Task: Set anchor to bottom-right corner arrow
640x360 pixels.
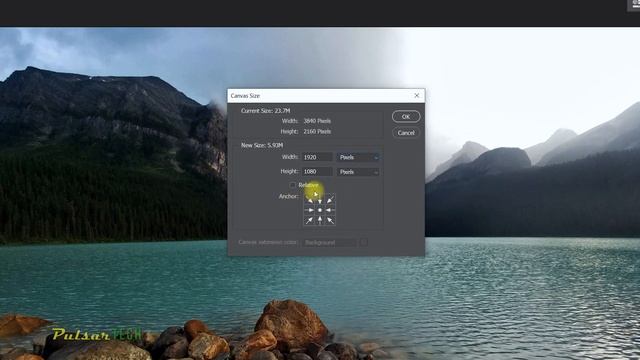Action: pyautogui.click(x=330, y=220)
